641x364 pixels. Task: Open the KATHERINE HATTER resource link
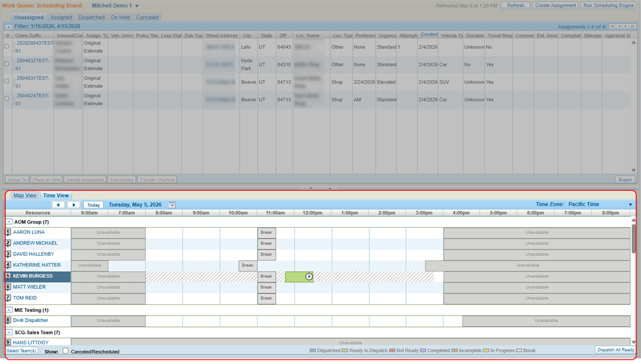pos(37,265)
